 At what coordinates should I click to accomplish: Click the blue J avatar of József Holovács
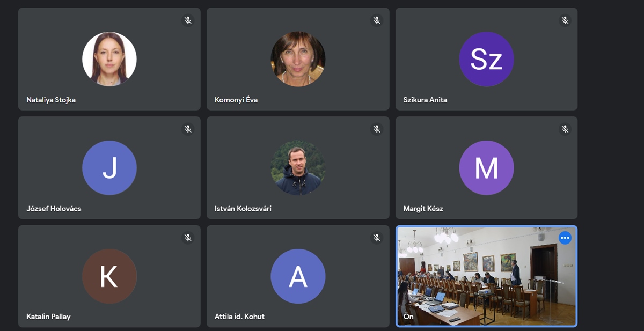[x=109, y=168]
